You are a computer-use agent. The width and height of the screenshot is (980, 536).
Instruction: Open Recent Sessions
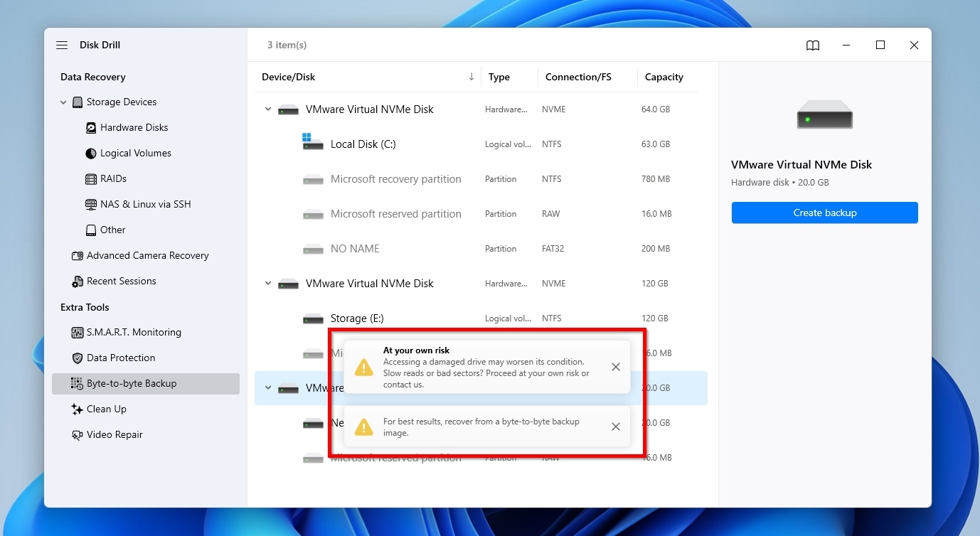122,281
